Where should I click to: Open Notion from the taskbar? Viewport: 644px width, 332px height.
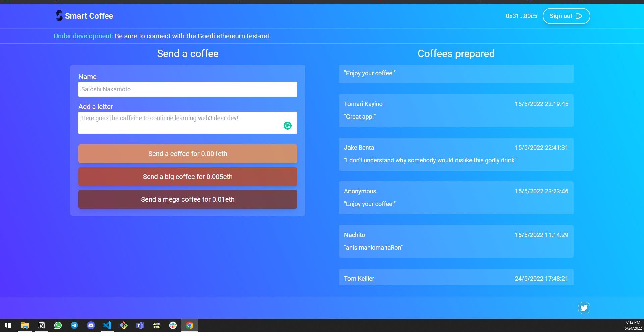[x=42, y=325]
